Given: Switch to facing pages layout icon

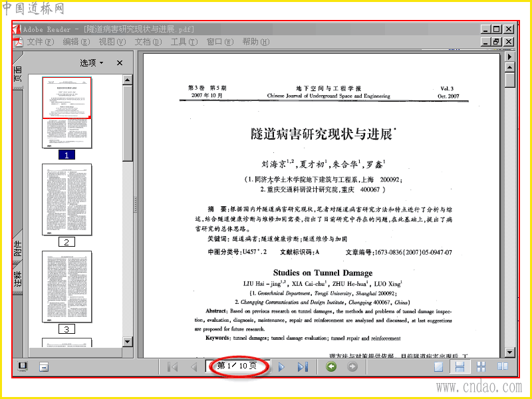Looking at the screenshot, I should 503,366.
